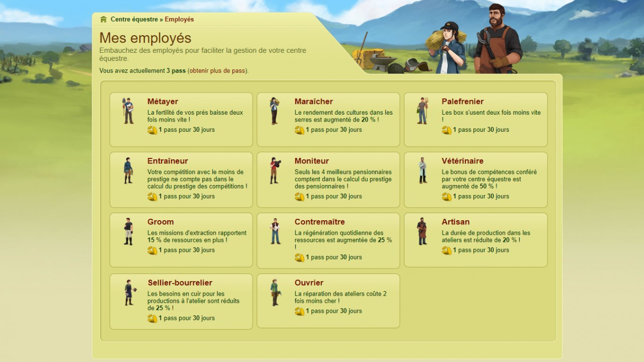Click the home icon in breadcrumb
644x362 pixels.
point(104,19)
